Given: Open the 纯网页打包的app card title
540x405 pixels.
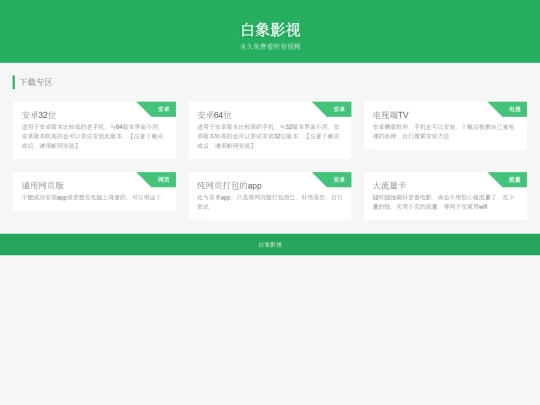Looking at the screenshot, I should (229, 185).
